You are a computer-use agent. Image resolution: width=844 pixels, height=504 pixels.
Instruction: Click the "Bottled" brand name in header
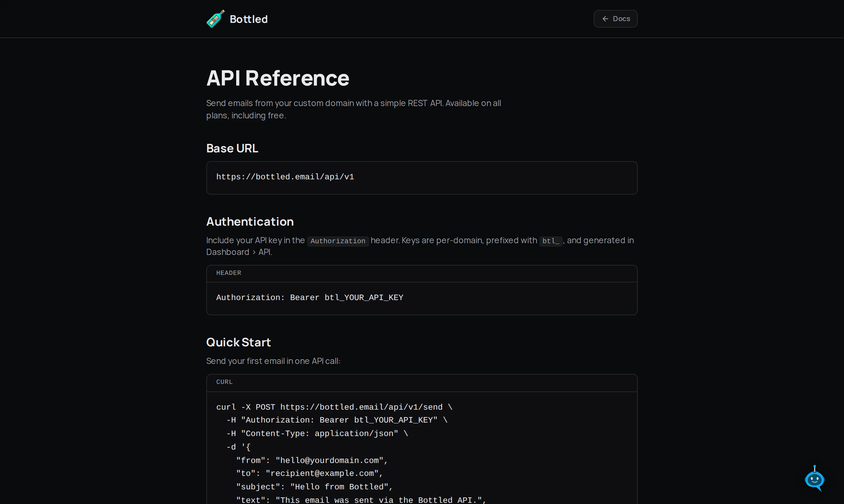(249, 19)
